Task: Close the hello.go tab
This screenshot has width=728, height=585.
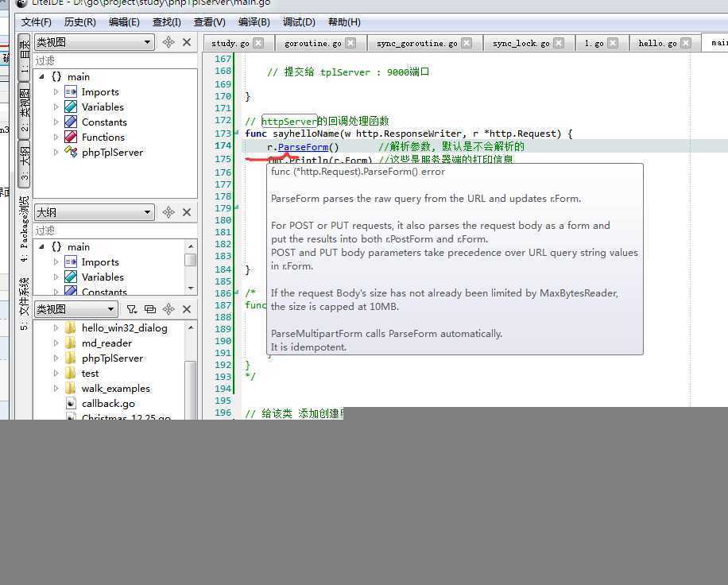Action: pyautogui.click(x=686, y=43)
